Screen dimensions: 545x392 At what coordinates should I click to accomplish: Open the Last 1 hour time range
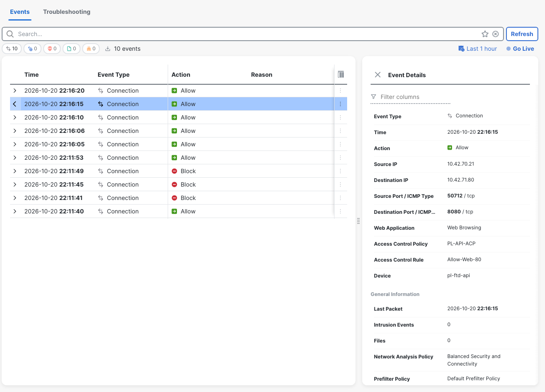pyautogui.click(x=478, y=49)
